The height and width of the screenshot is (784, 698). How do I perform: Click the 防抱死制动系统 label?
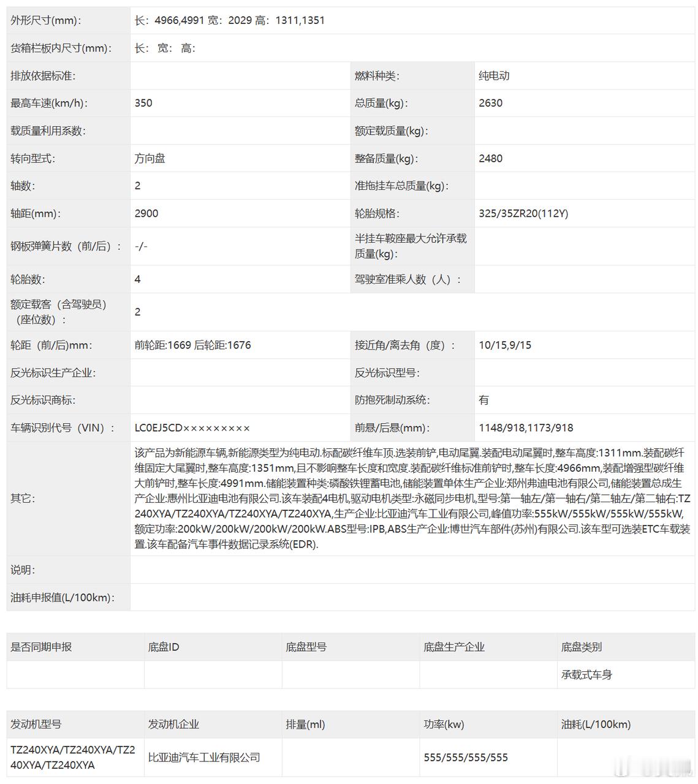(392, 400)
